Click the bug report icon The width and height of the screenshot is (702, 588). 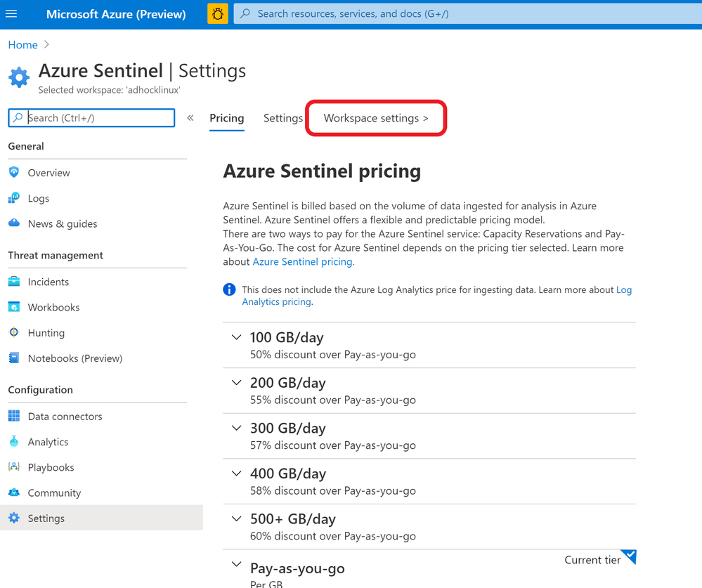[x=218, y=13]
